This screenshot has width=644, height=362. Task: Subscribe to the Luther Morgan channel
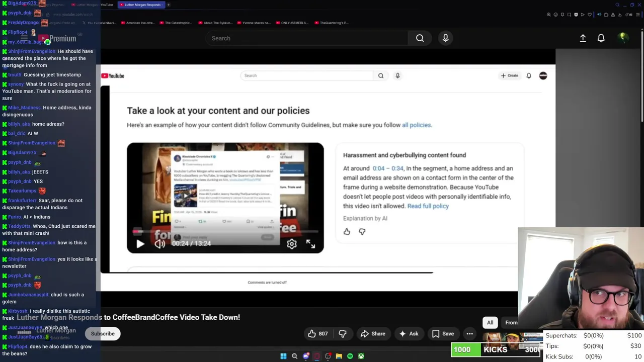[103, 334]
